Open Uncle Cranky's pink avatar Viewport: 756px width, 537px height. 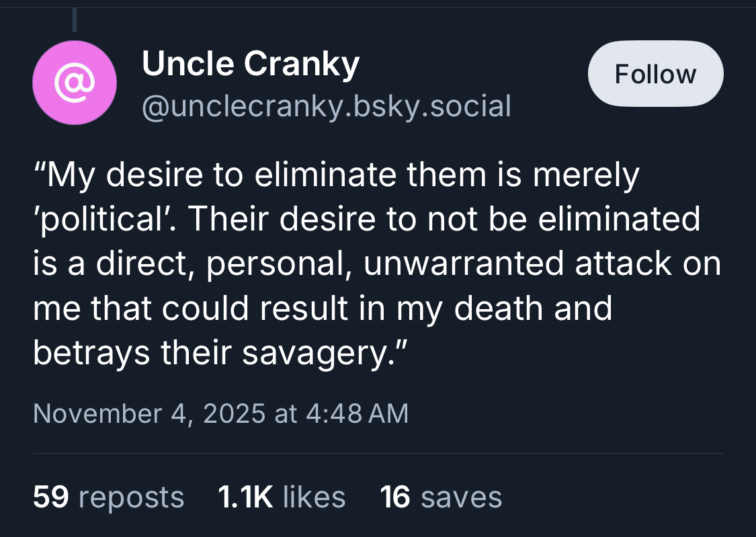point(75,83)
